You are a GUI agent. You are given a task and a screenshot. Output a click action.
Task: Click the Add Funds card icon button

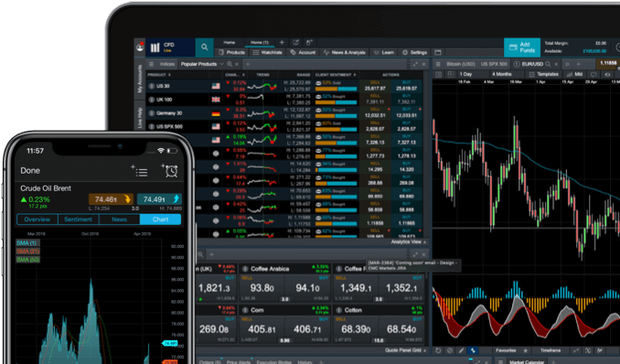tap(522, 48)
